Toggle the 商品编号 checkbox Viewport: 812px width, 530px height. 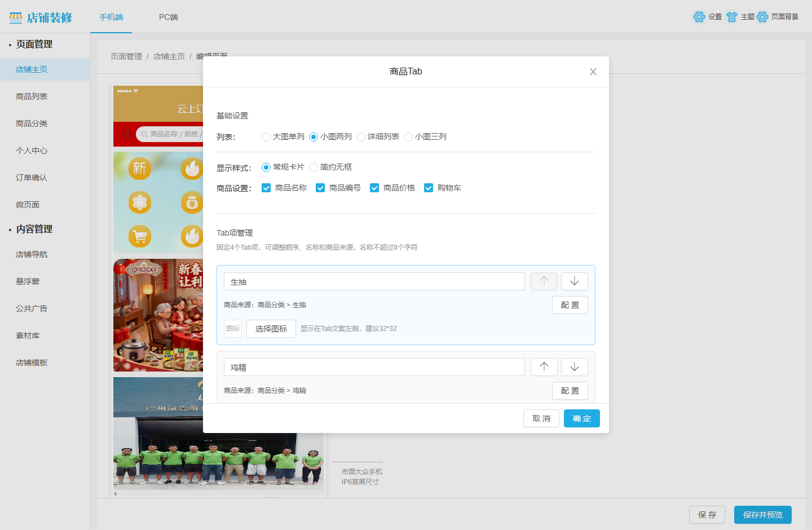pyautogui.click(x=320, y=188)
